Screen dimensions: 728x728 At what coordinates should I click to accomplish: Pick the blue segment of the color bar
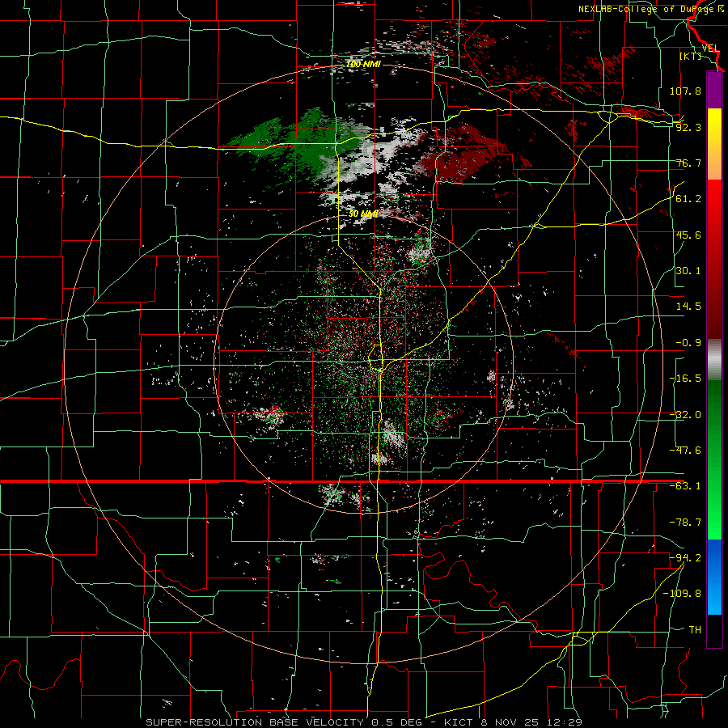pos(714,577)
